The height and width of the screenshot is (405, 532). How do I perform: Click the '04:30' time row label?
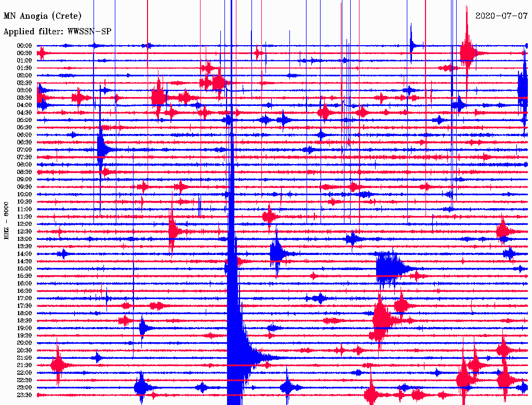(24, 113)
